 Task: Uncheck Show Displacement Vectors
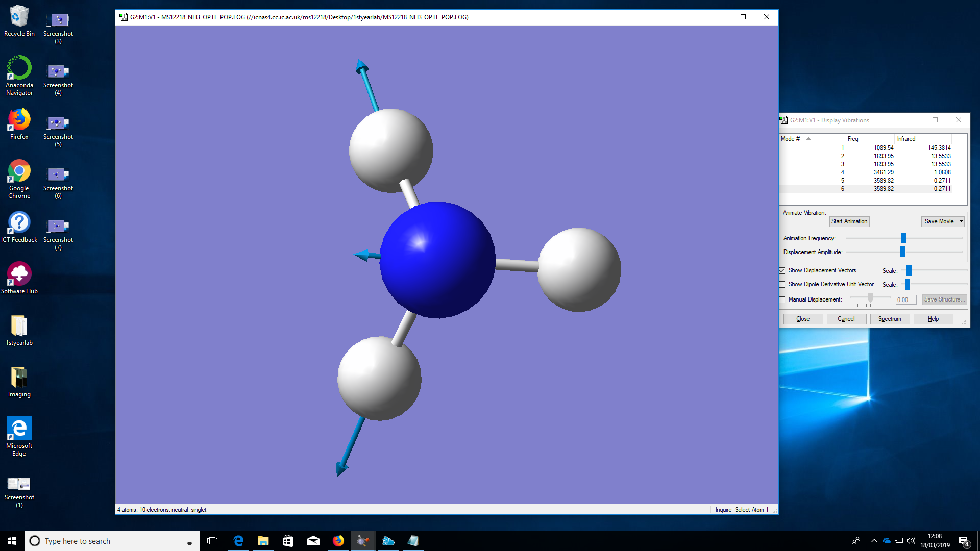782,270
